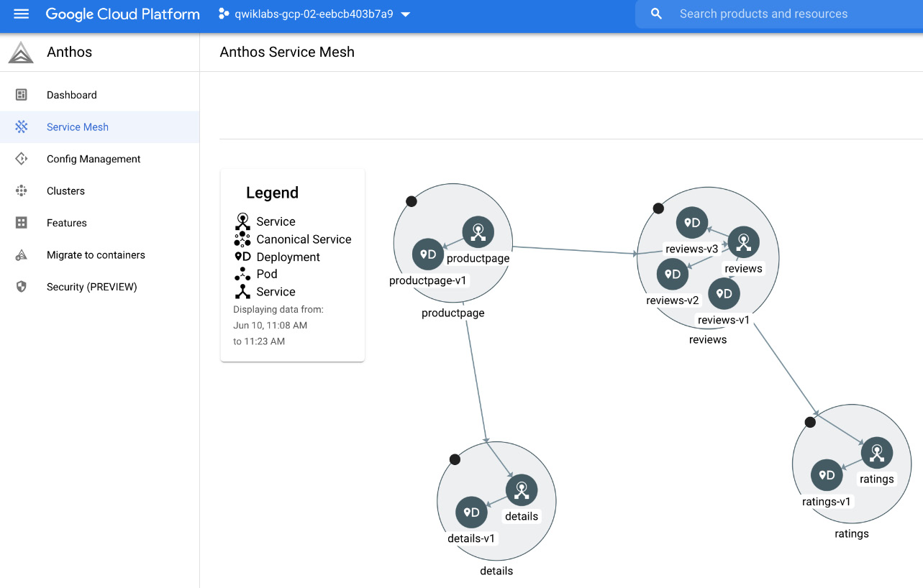Click the reviews-v3 label
923x588 pixels.
pos(692,249)
